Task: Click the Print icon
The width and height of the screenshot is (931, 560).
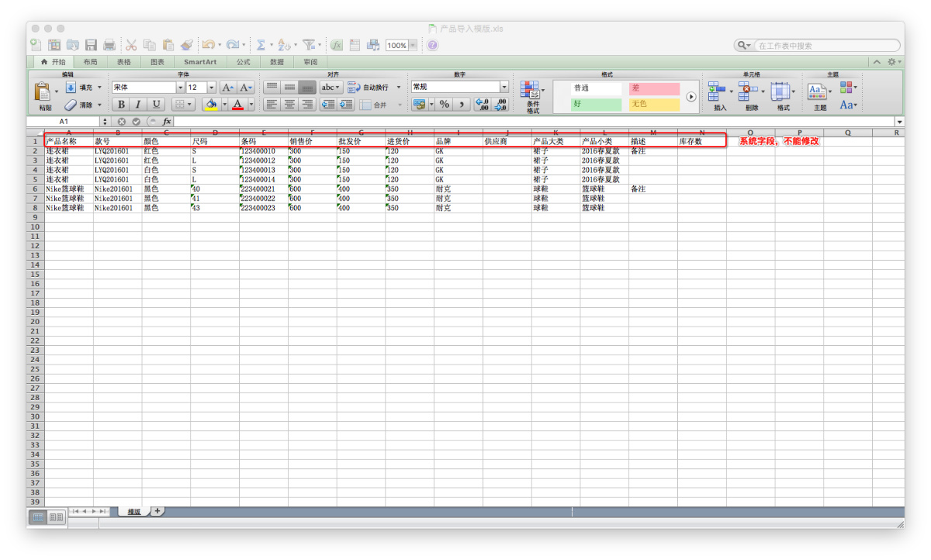Action: point(109,45)
